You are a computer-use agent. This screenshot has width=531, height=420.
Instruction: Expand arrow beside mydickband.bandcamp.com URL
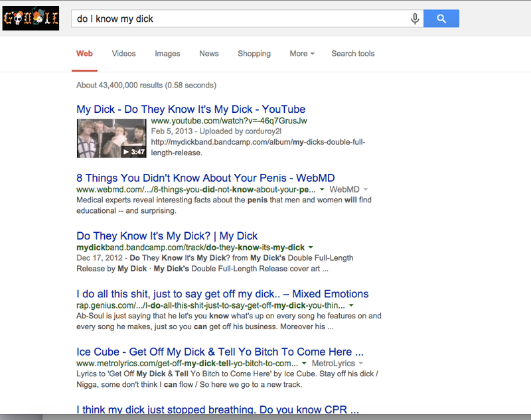[x=311, y=247]
